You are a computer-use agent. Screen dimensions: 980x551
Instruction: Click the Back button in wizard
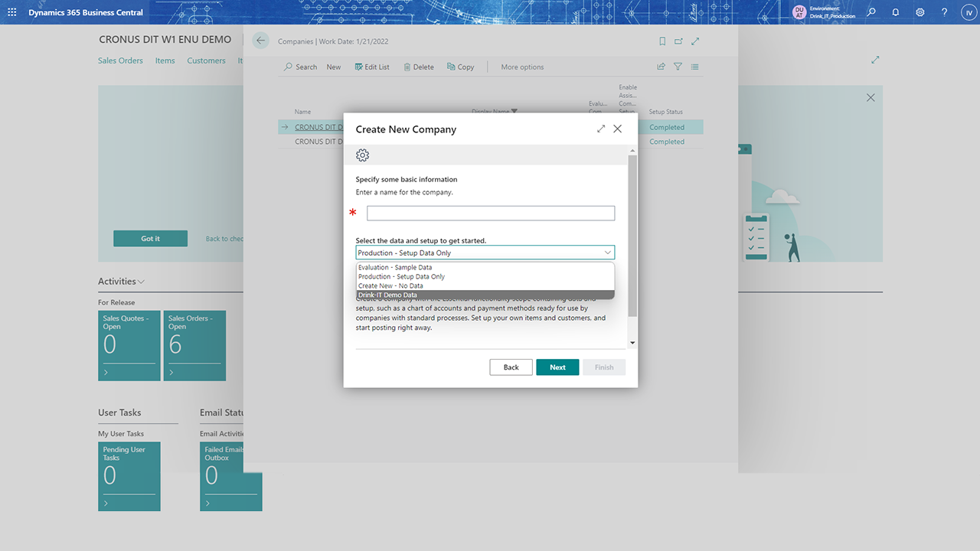click(511, 367)
